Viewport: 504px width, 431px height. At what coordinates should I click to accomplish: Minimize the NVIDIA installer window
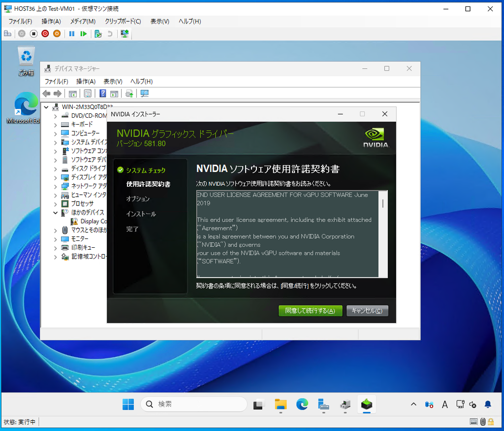341,114
